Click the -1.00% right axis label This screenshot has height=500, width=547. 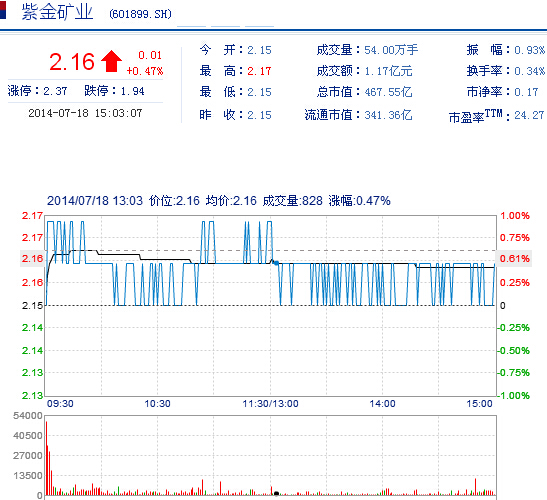(514, 395)
